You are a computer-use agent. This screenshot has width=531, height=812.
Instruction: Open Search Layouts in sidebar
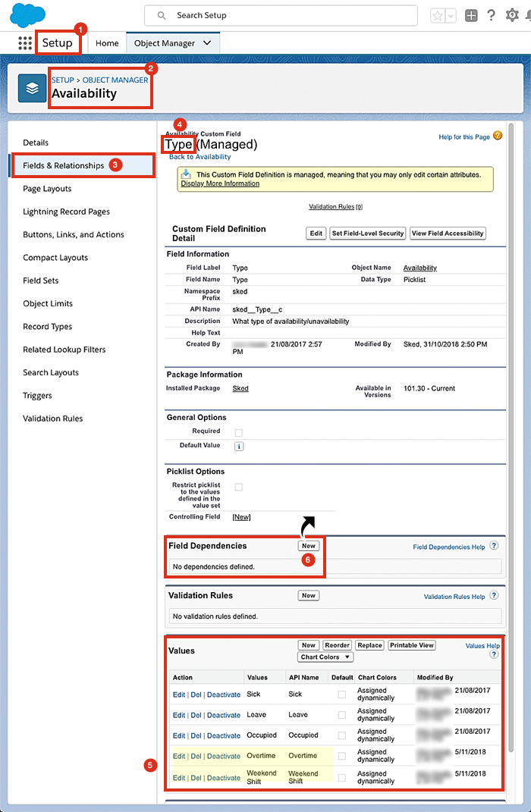click(x=51, y=372)
